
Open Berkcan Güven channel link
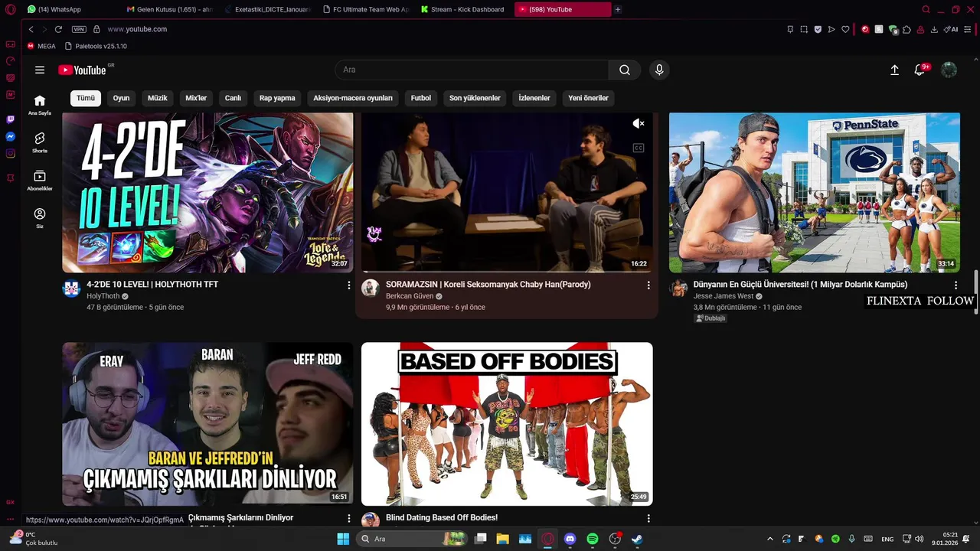410,296
